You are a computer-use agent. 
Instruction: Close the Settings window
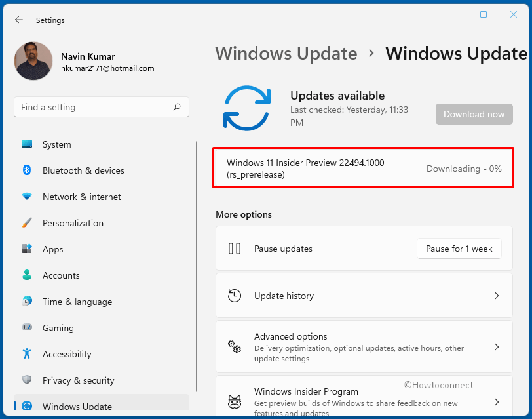514,14
